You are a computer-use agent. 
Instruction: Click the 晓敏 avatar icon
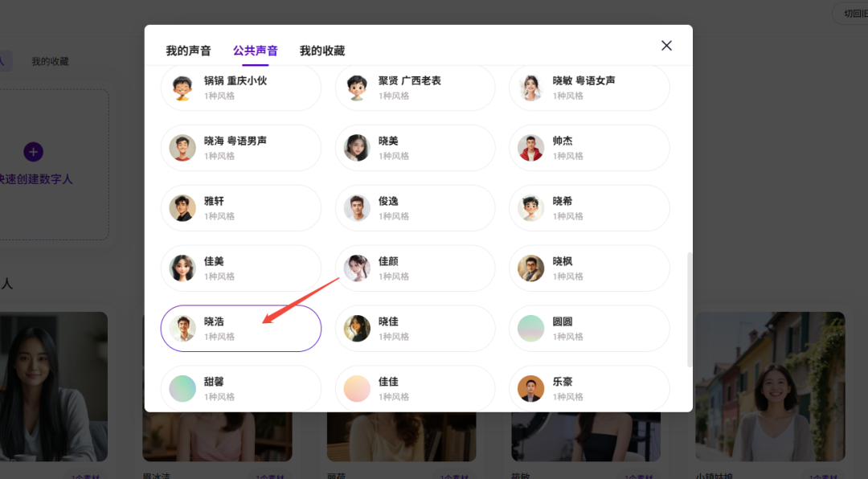tap(531, 88)
